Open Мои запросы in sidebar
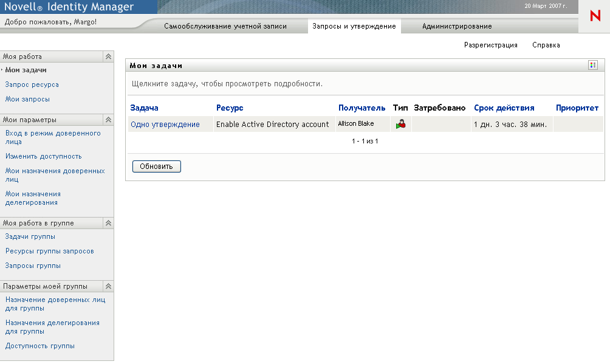The height and width of the screenshot is (364, 610). tap(27, 99)
